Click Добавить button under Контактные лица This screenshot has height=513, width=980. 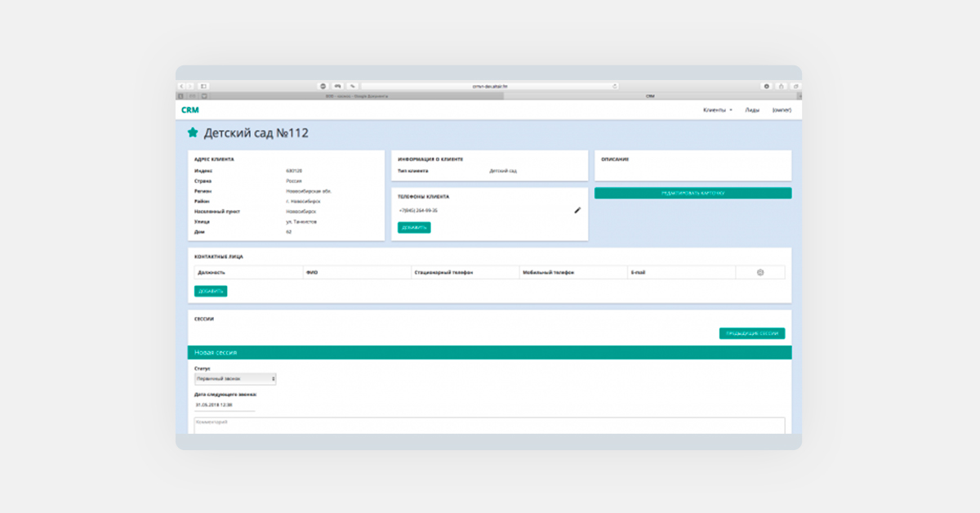[x=211, y=291]
